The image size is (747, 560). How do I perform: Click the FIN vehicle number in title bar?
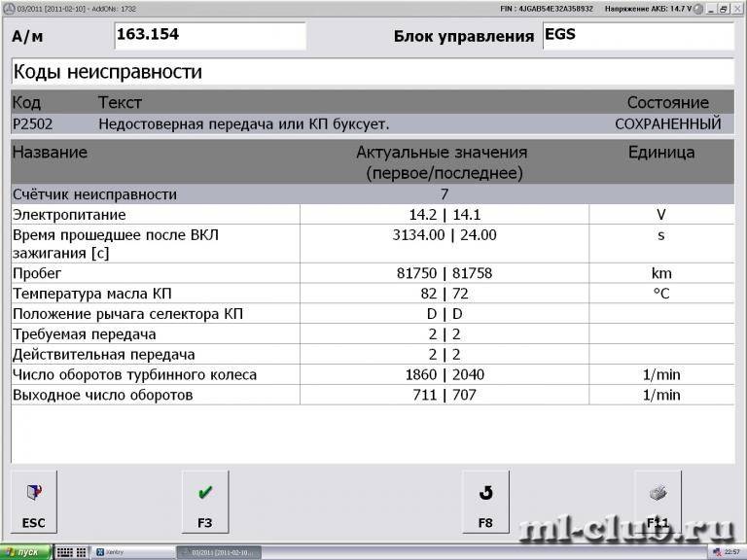547,9
